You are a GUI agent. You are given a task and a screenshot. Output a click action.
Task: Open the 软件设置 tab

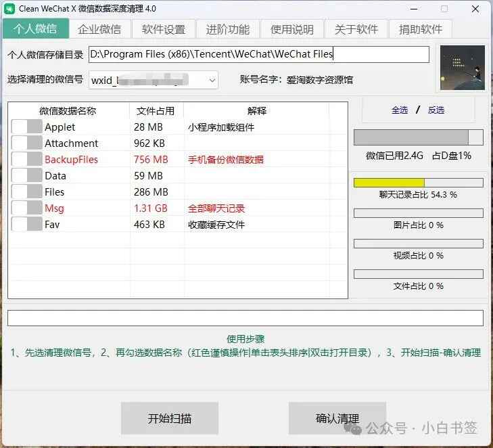[x=164, y=29]
